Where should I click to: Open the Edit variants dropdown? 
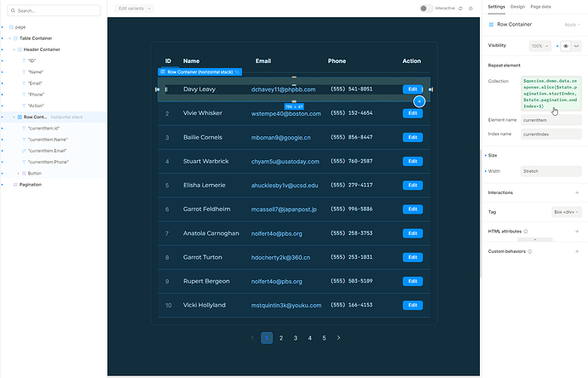click(x=135, y=8)
